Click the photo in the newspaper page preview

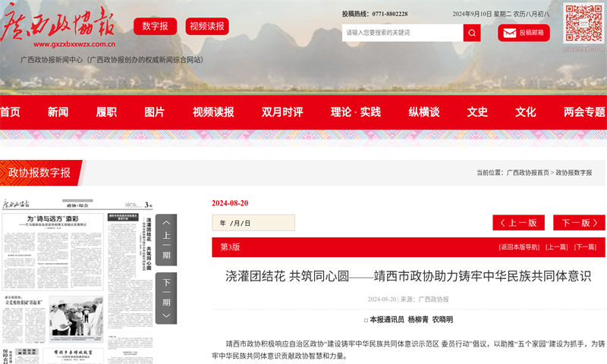76,317
